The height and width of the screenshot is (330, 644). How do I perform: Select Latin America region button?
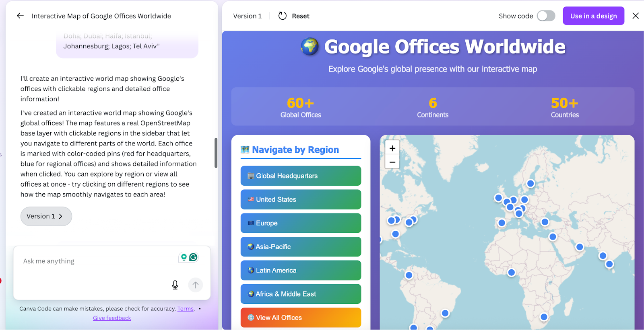pyautogui.click(x=301, y=270)
